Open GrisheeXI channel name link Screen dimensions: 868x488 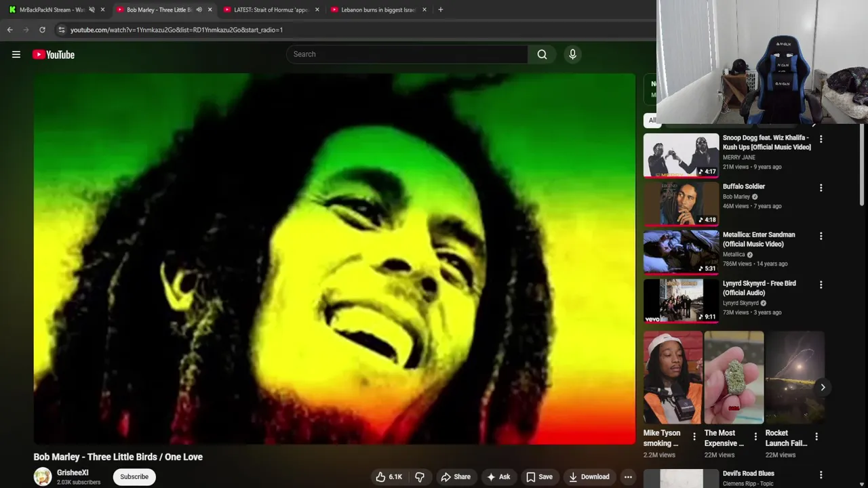[x=73, y=472]
